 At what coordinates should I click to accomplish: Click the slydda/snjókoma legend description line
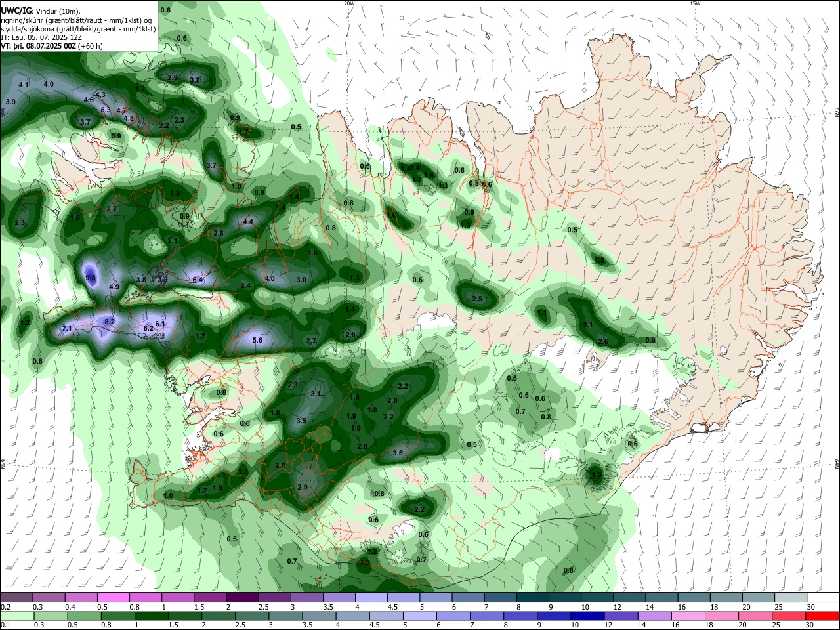pyautogui.click(x=79, y=29)
